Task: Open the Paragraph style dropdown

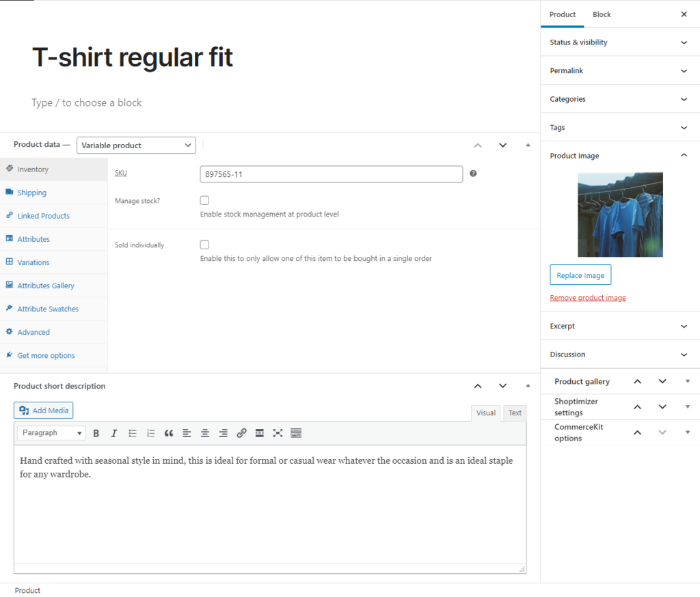Action: pyautogui.click(x=51, y=432)
